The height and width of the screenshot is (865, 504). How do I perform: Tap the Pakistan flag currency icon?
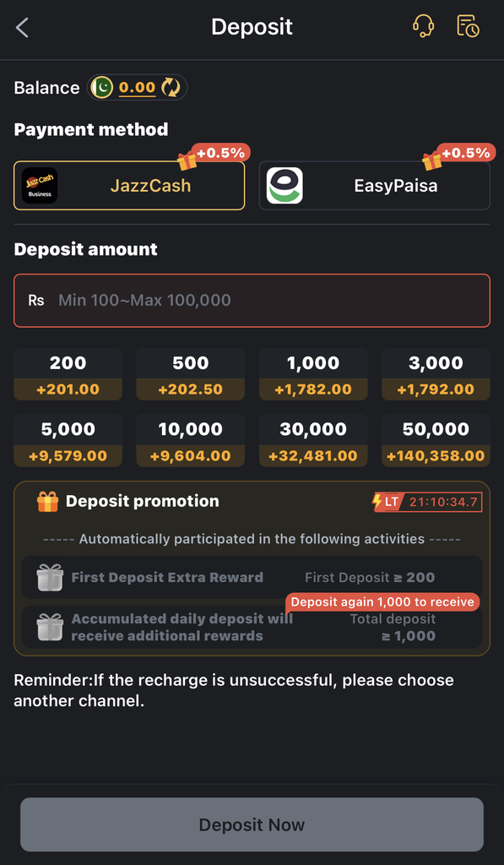[x=102, y=87]
